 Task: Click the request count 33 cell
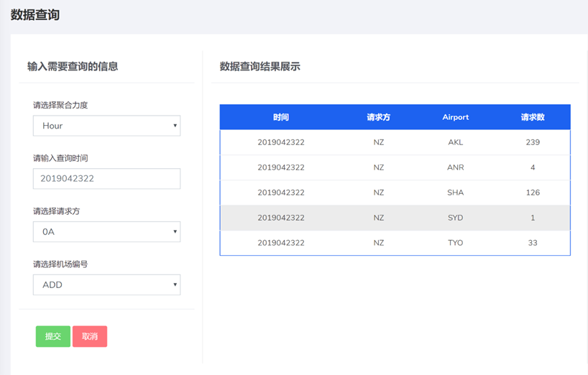tap(533, 243)
